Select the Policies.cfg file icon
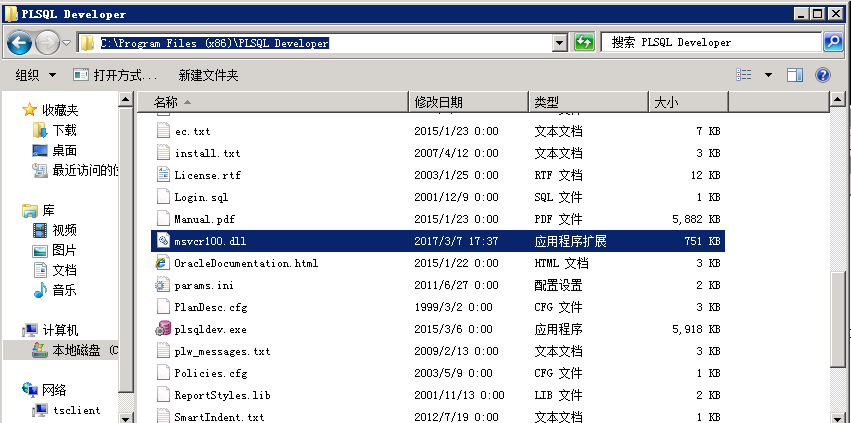 163,373
